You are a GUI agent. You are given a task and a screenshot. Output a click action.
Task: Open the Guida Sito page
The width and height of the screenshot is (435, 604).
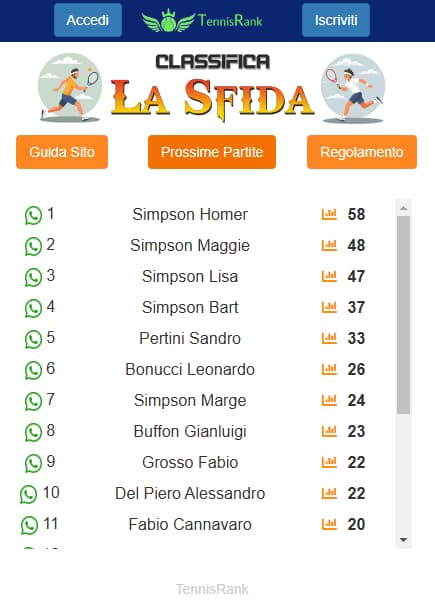62,152
